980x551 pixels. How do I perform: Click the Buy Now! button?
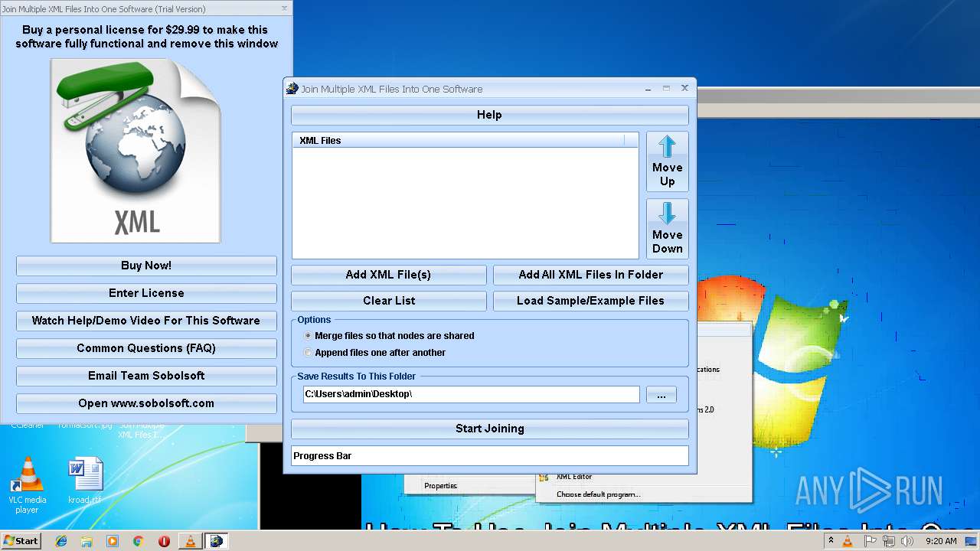[x=146, y=266]
